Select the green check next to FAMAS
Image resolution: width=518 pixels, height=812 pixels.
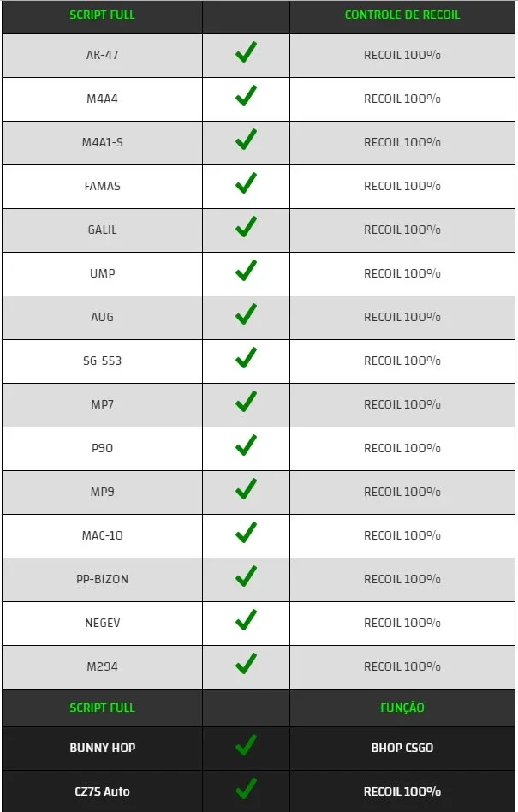coord(246,183)
